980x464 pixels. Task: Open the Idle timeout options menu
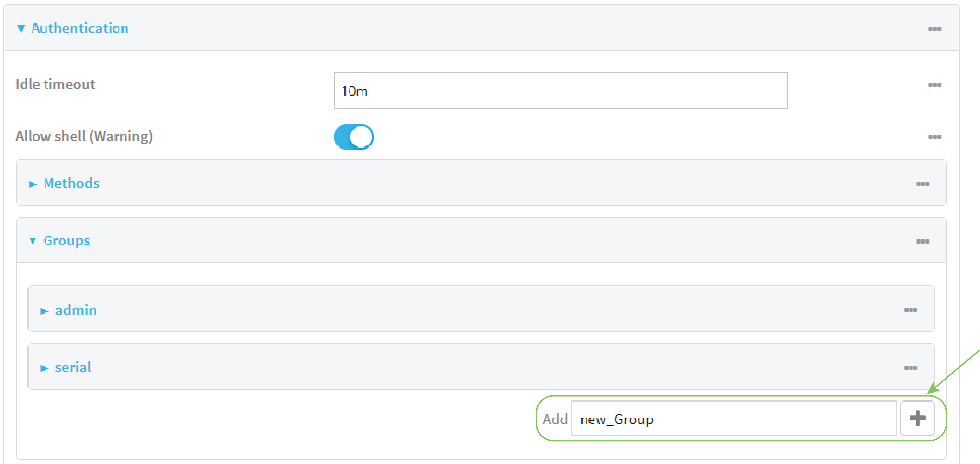coord(935,85)
